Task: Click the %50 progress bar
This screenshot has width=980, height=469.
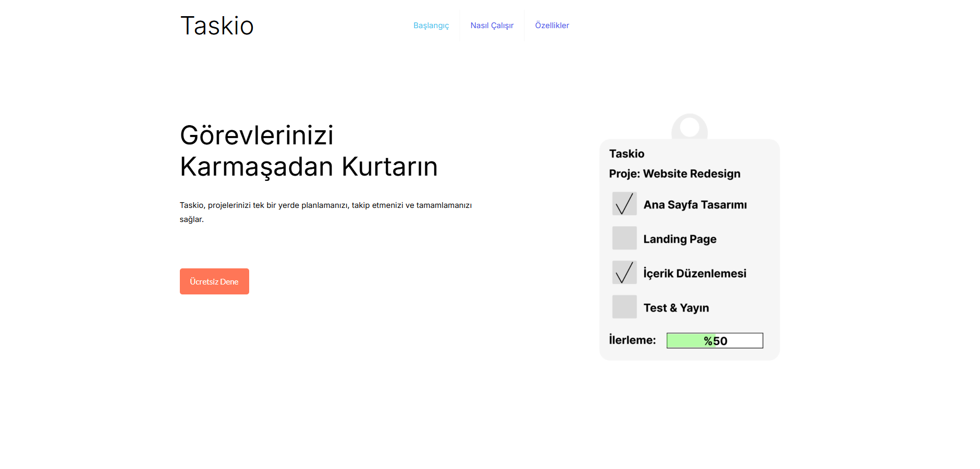Action: pos(714,341)
